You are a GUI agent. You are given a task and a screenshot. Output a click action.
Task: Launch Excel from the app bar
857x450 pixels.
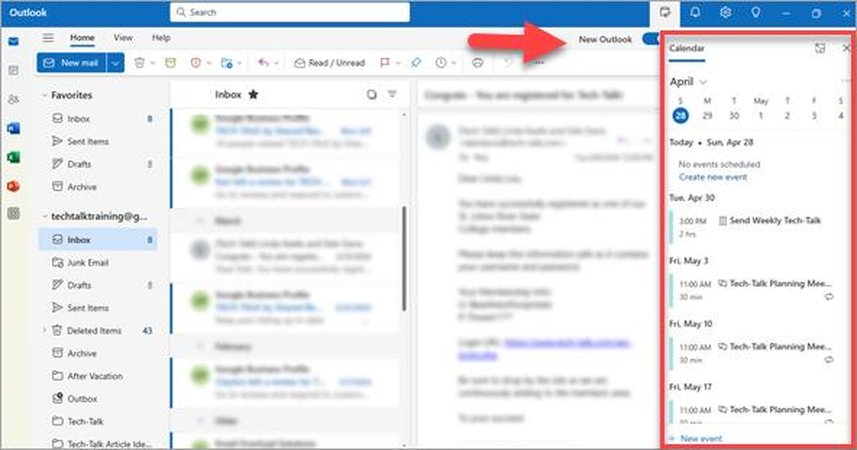click(x=14, y=157)
